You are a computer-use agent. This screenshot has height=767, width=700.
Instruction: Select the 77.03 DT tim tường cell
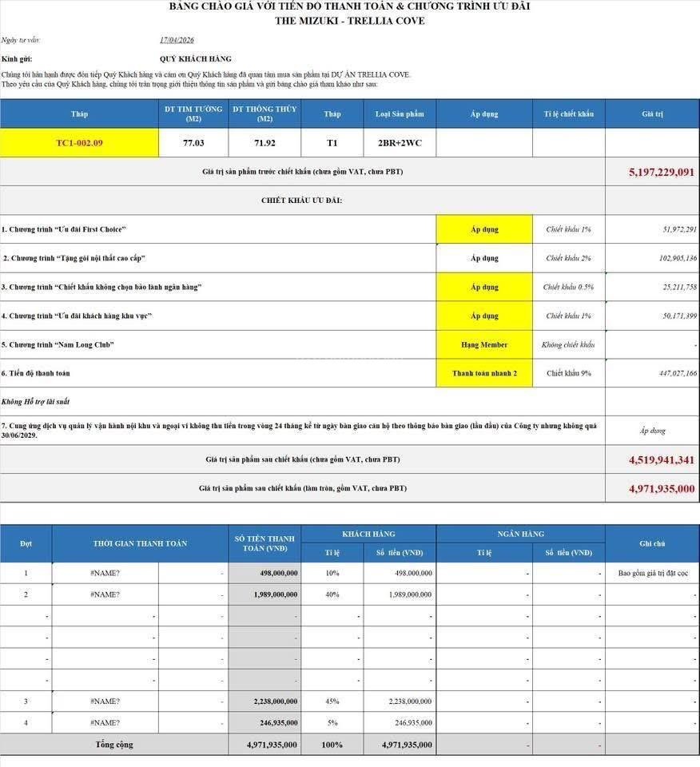pos(193,143)
